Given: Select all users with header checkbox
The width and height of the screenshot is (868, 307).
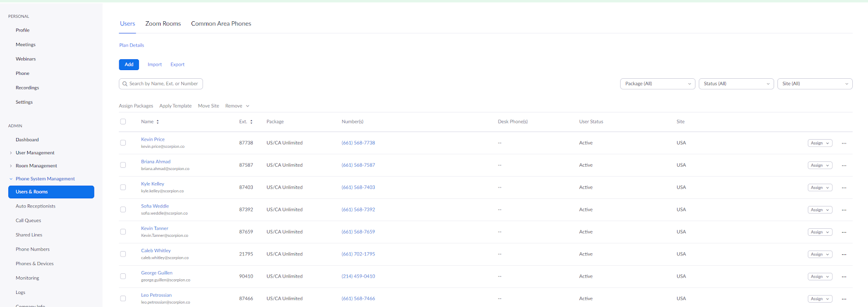Looking at the screenshot, I should click(x=123, y=122).
